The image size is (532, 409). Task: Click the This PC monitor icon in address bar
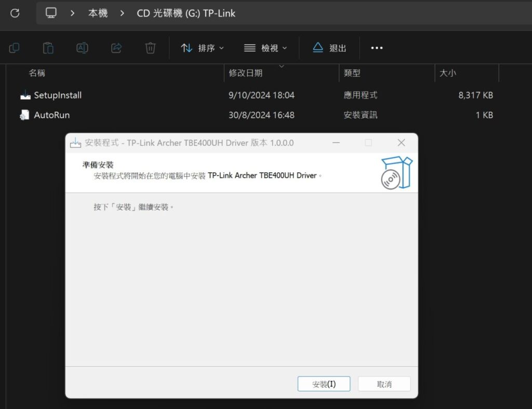point(51,13)
